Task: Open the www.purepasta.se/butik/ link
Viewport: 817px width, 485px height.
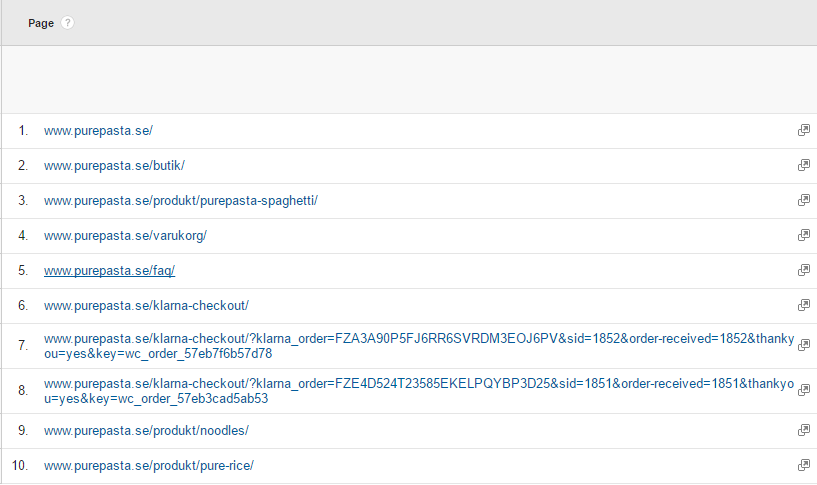Action: coord(114,166)
